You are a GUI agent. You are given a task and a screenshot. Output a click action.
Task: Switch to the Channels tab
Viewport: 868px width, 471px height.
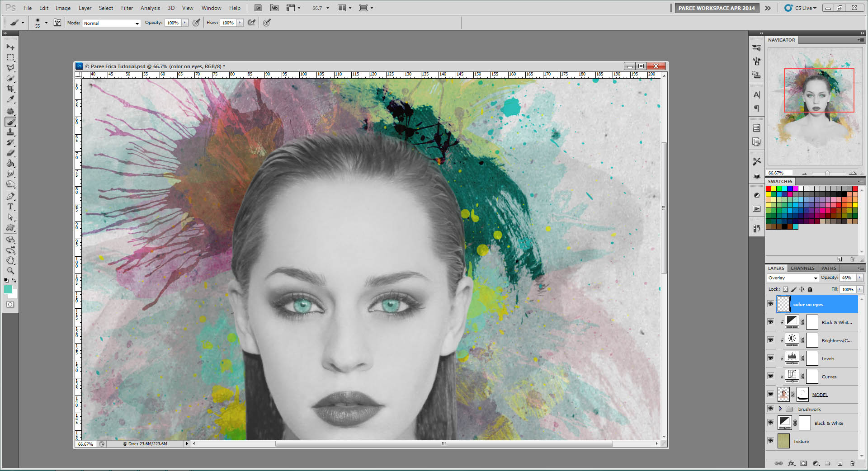pos(802,268)
